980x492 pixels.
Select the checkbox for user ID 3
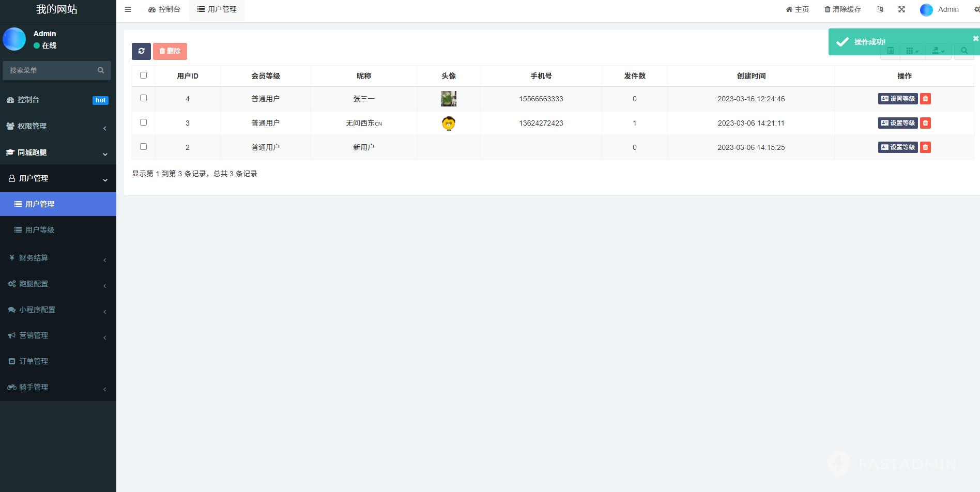[144, 122]
